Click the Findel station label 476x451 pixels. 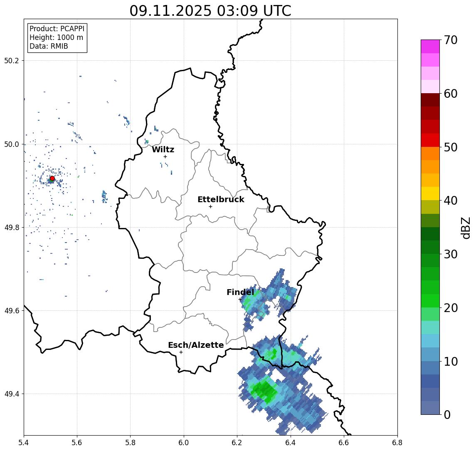click(x=240, y=292)
